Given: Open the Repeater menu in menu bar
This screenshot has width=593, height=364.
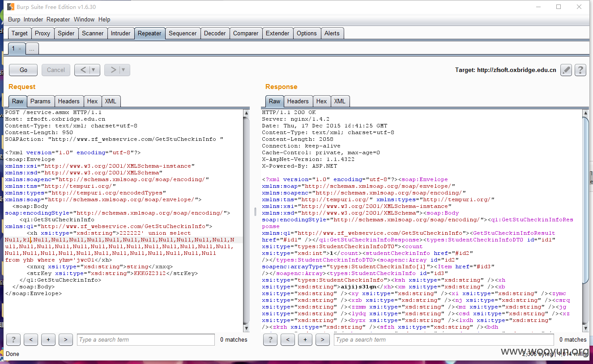Looking at the screenshot, I should coord(58,19).
